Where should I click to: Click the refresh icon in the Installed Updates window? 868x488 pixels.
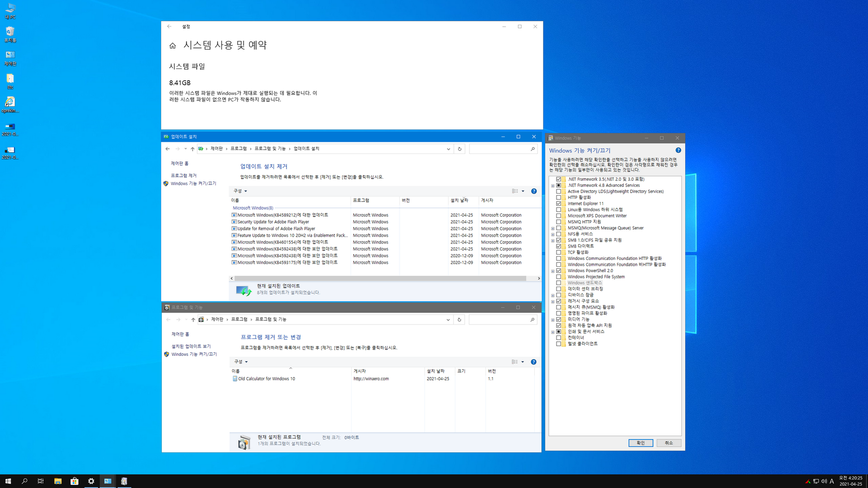tap(460, 149)
